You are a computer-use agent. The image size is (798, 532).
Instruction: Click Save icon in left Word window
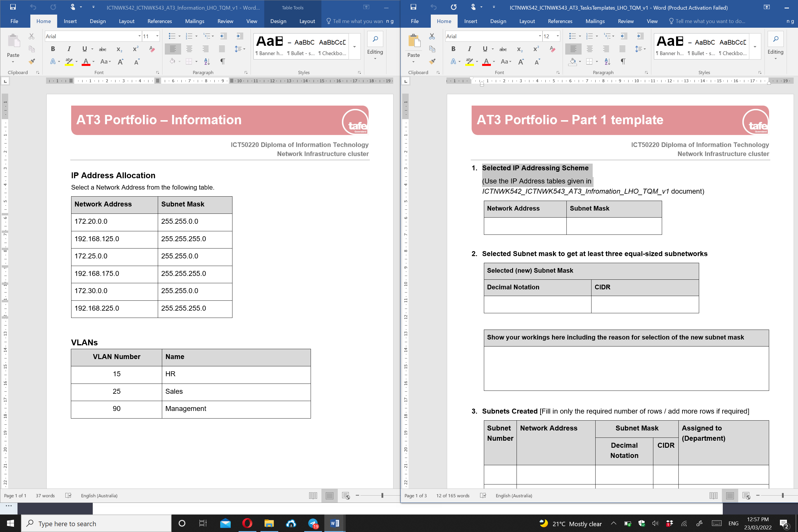coord(13,7)
